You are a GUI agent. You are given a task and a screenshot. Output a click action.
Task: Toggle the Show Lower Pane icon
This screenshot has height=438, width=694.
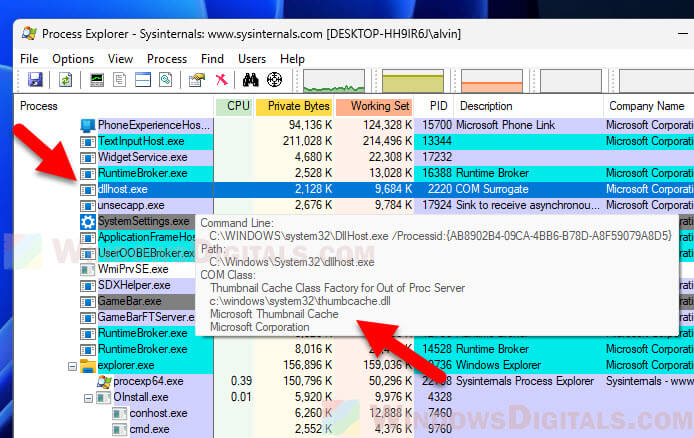pyautogui.click(x=143, y=80)
